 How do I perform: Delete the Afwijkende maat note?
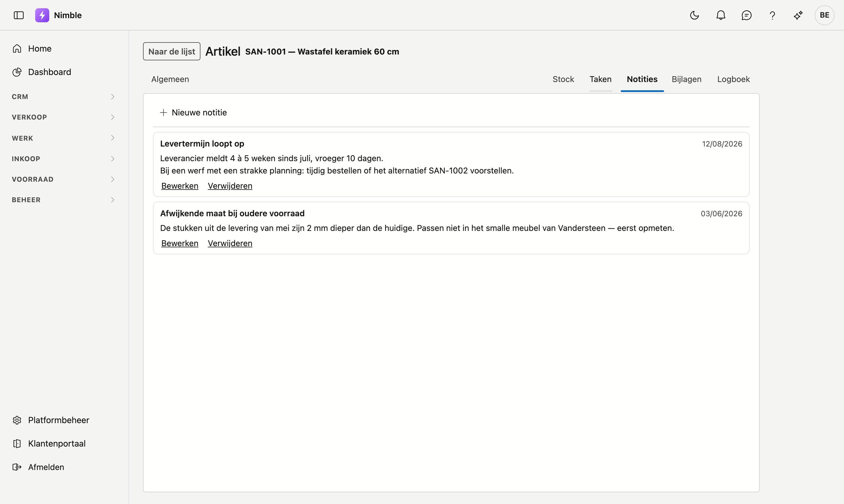(x=230, y=243)
